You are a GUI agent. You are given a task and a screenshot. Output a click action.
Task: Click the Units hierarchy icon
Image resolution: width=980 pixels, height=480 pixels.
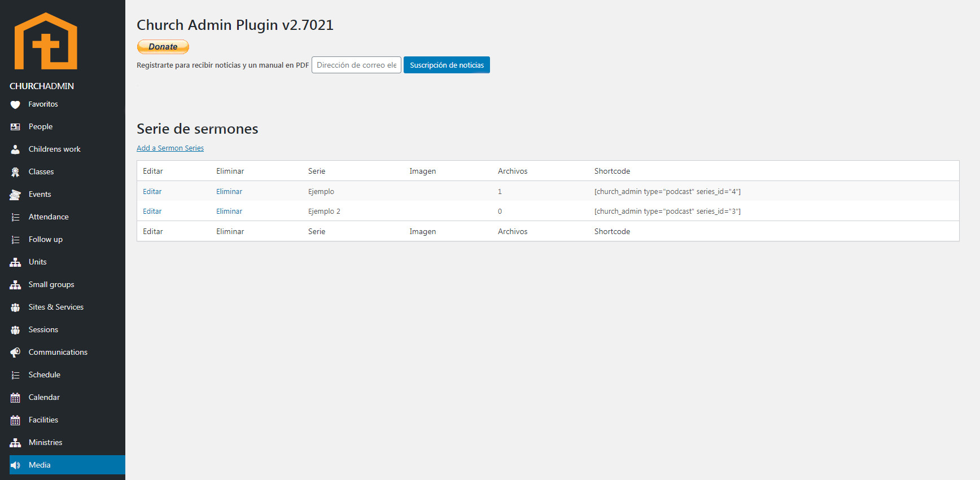pos(15,262)
